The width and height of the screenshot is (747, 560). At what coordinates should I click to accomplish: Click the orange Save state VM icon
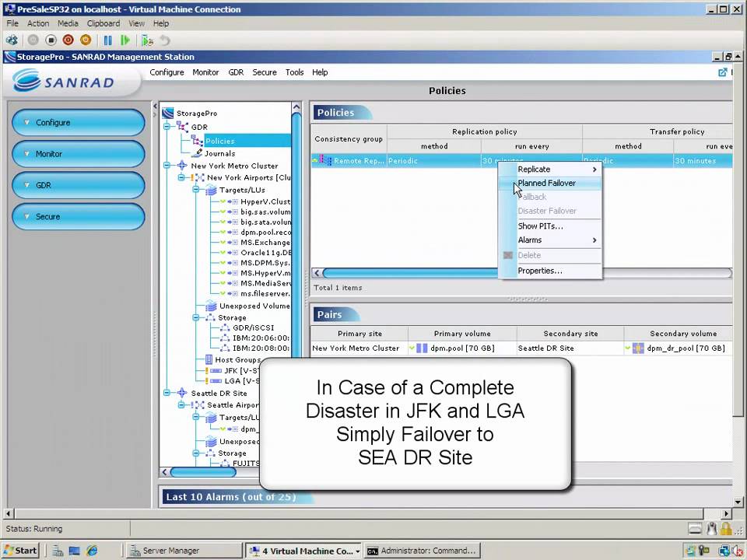pos(86,40)
